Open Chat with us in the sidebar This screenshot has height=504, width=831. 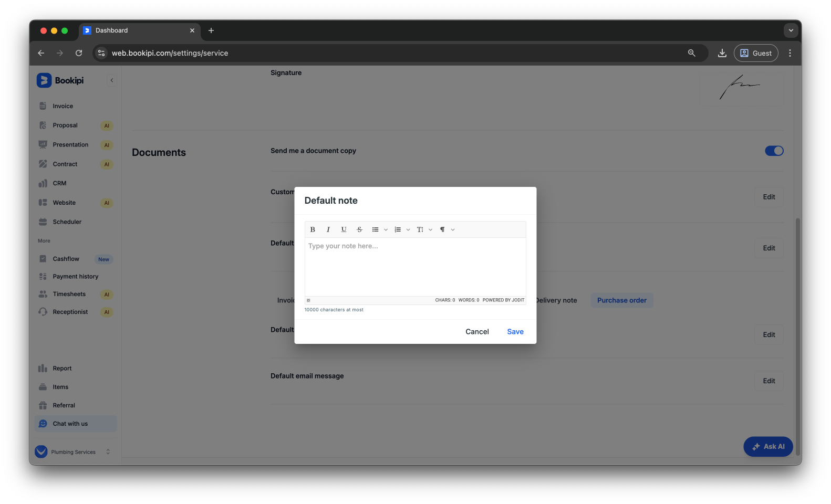pyautogui.click(x=76, y=424)
